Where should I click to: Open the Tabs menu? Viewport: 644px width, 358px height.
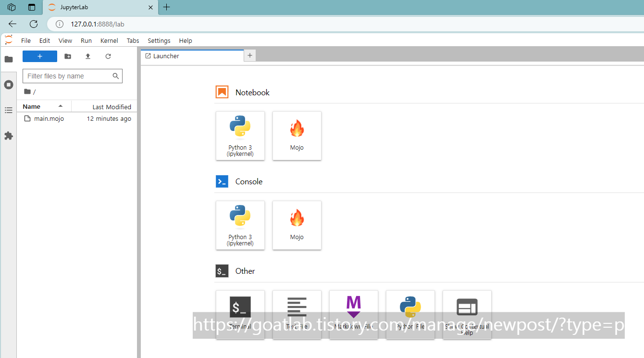click(133, 40)
